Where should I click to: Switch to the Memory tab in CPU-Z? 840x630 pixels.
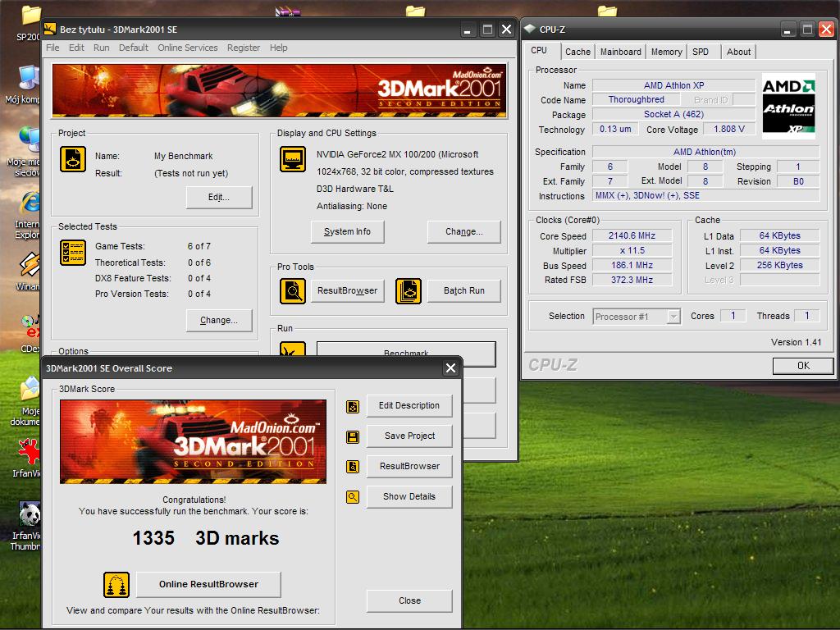tap(666, 52)
